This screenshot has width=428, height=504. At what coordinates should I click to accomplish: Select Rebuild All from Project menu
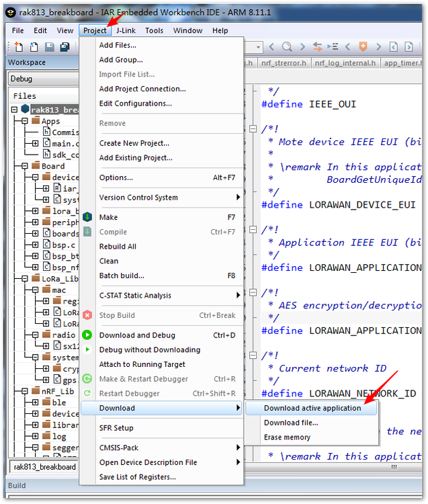click(161, 247)
